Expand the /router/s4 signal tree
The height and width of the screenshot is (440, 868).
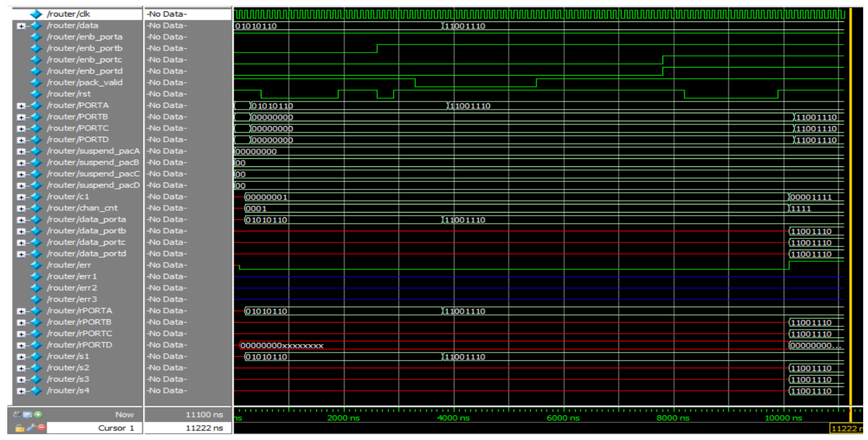pyautogui.click(x=21, y=391)
